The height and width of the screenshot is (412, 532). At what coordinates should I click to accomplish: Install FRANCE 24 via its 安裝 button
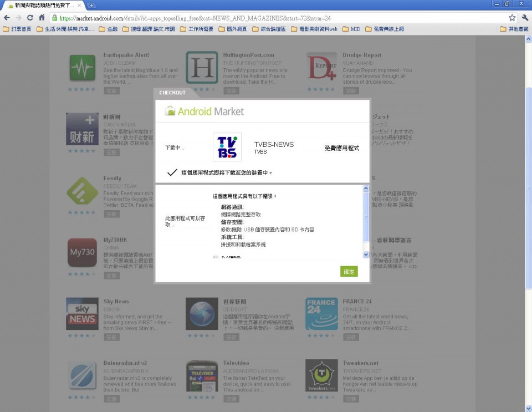click(x=351, y=337)
